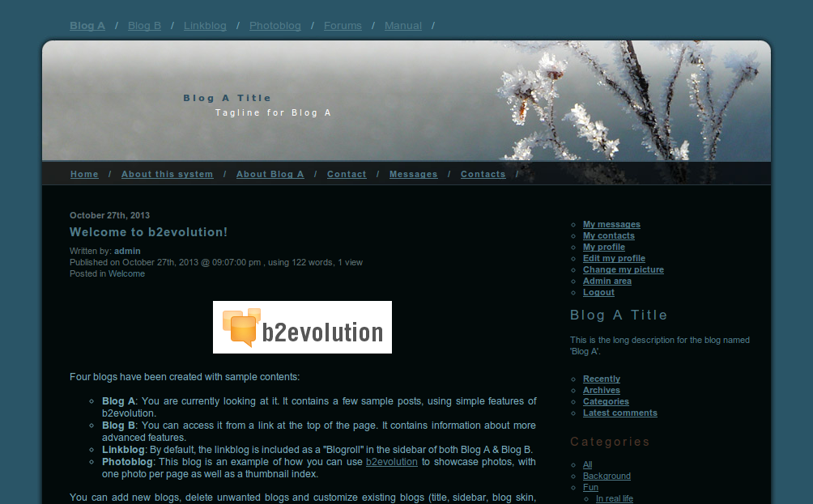Screen dimensions: 813x504
Task: Open About this system page
Action: coord(167,174)
